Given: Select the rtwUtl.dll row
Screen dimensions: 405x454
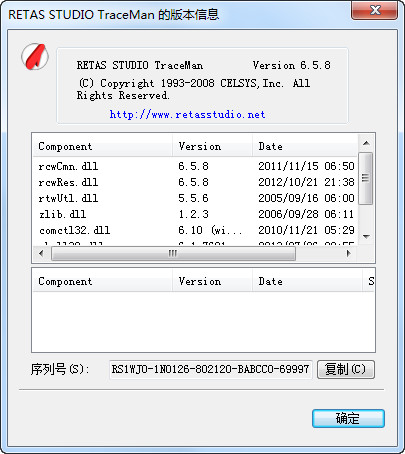Looking at the screenshot, I should [196, 198].
